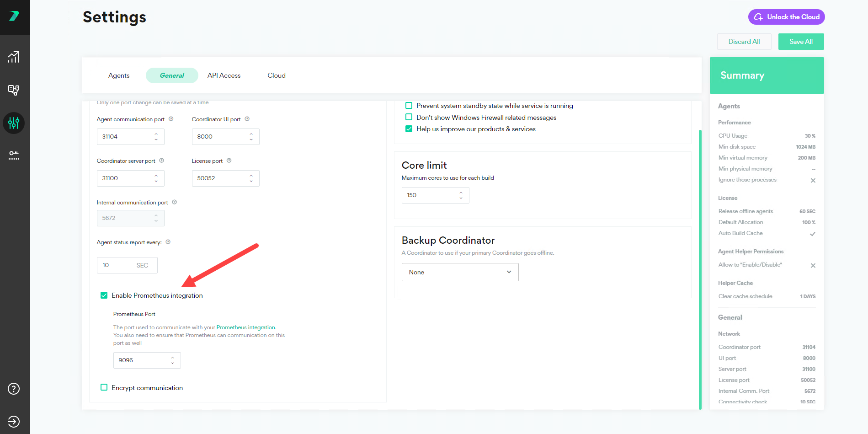Image resolution: width=868 pixels, height=434 pixels.
Task: Follow the Prometheus integration link
Action: [x=245, y=327]
